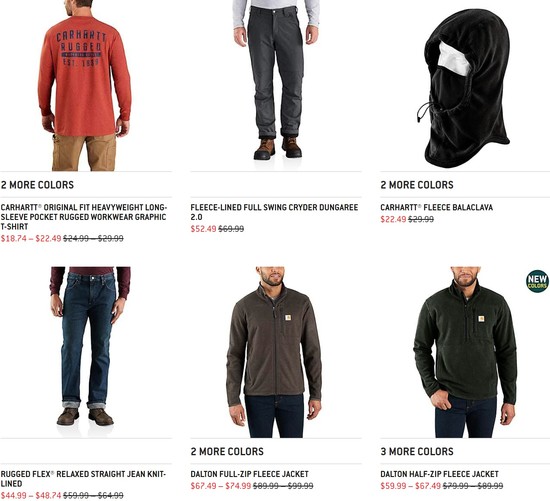550x501 pixels.
Task: Open the green Dalton Half-Zip jacket image
Action: [465, 352]
